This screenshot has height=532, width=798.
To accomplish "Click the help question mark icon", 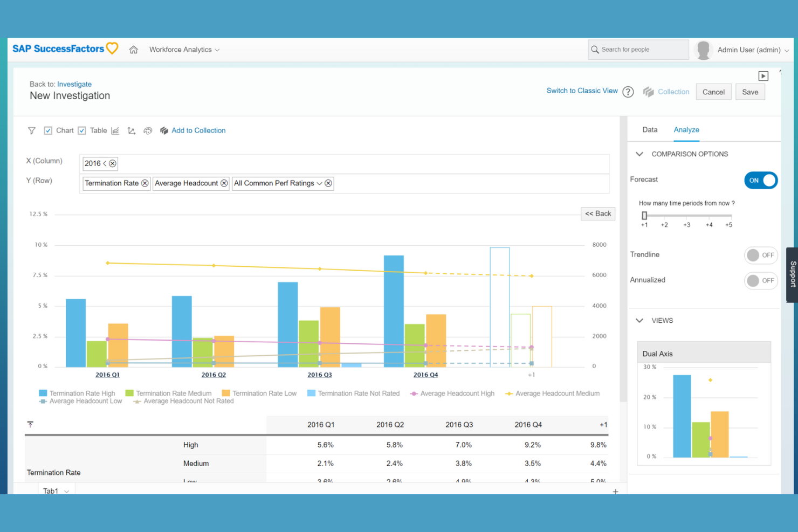I will click(628, 92).
